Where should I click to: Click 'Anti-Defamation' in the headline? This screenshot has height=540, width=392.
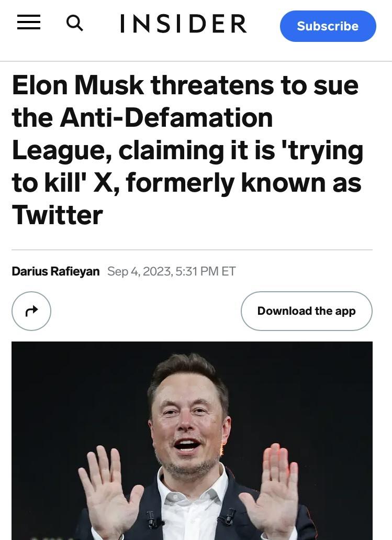[166, 117]
